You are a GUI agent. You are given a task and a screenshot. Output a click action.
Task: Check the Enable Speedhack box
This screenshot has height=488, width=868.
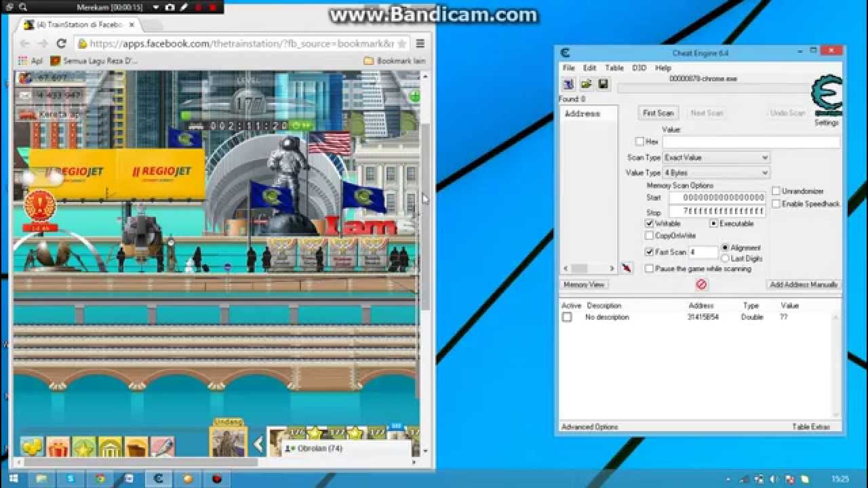[776, 204]
